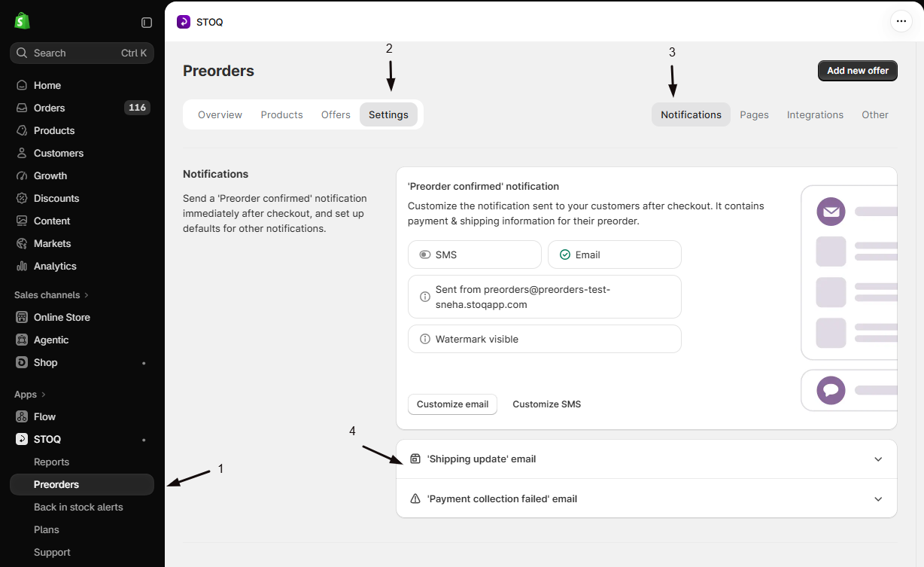Click the Orders inbox icon

pyautogui.click(x=22, y=108)
